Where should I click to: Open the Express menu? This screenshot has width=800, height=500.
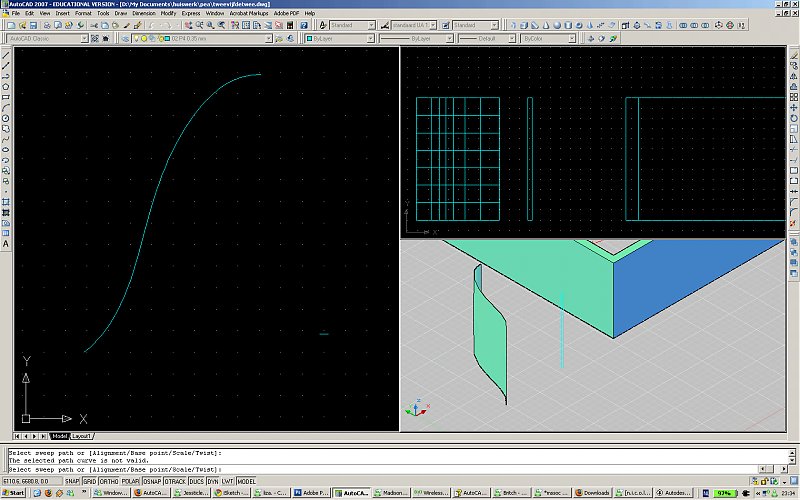point(191,13)
